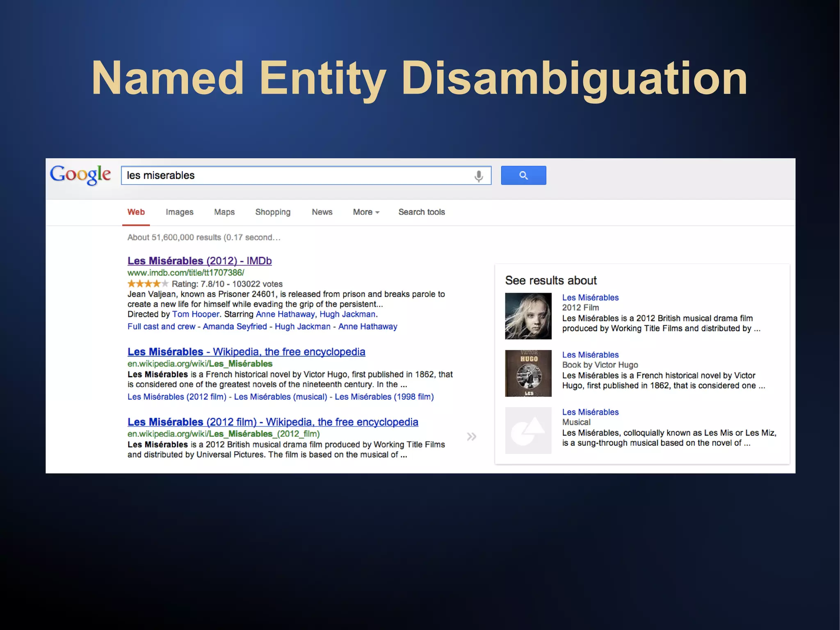This screenshot has width=840, height=630.
Task: Open the 2012 Film thumbnail image
Action: point(528,316)
